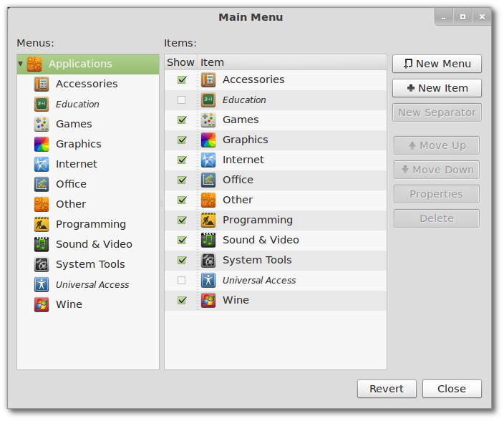Click the Sound & Video icon in Menus tree
This screenshot has height=421, width=504.
[x=42, y=244]
